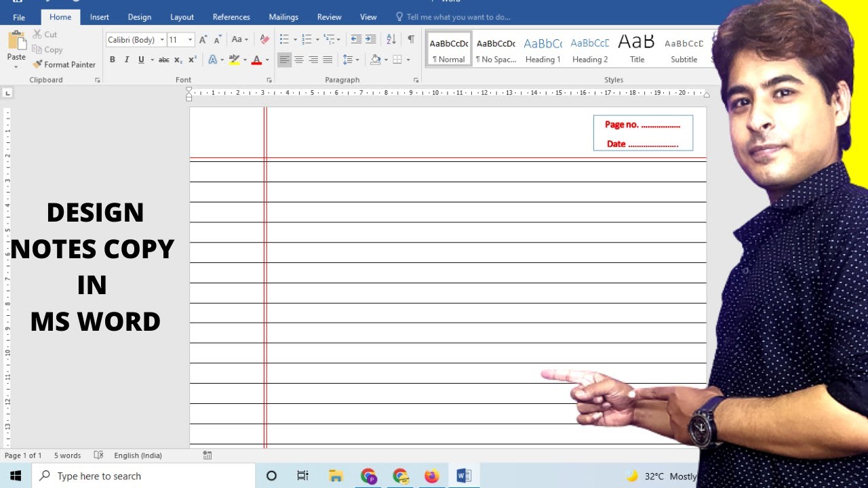Apply the Heading 2 style
The image size is (868, 488).
tap(590, 49)
